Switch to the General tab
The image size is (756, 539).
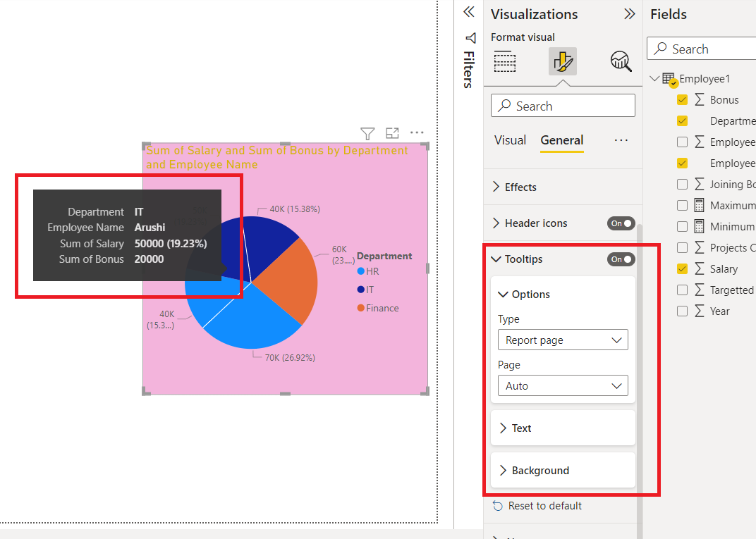click(561, 140)
